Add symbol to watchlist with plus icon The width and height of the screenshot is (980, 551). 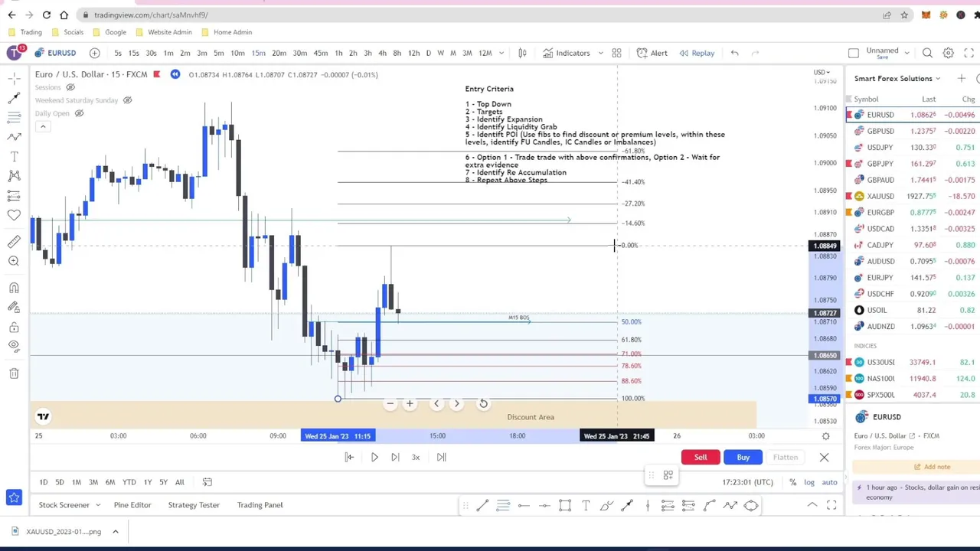click(x=961, y=78)
